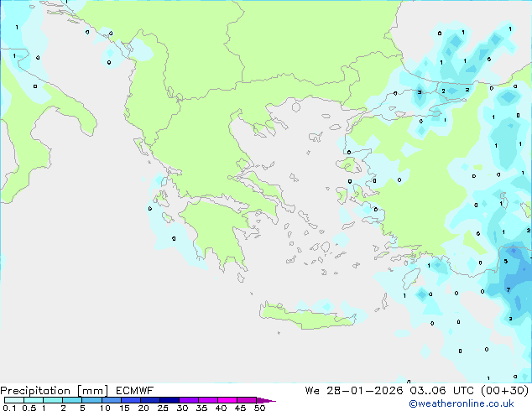Image resolution: width=532 pixels, height=411 pixels.
Task: Click the '10' legend scale label
Action: coord(105,408)
